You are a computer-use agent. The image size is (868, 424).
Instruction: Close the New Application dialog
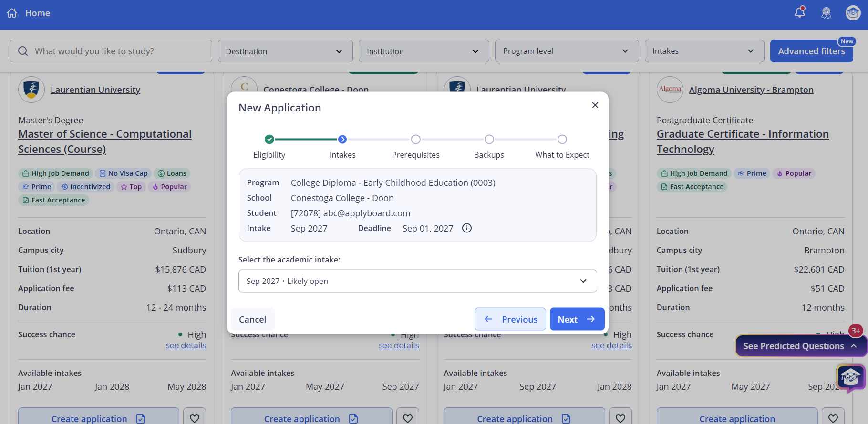pos(595,105)
